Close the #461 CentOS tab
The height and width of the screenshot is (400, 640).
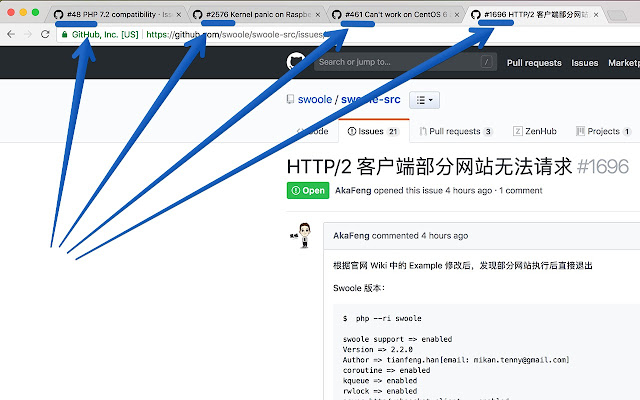click(x=457, y=15)
